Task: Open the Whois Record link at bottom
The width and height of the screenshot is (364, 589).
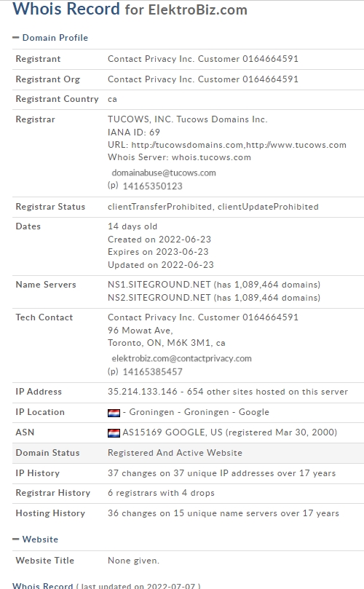Action: click(42, 585)
